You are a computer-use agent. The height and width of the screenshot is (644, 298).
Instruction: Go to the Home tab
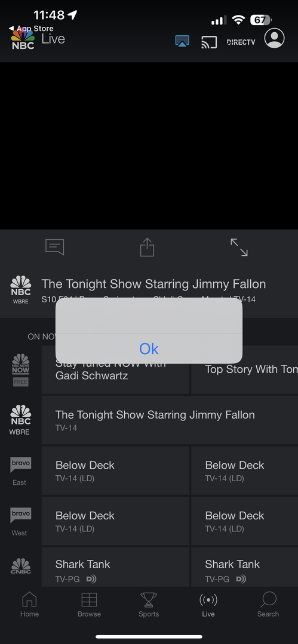30,605
